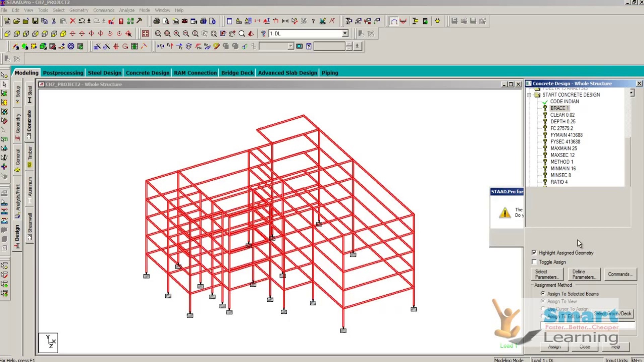Select the BRACE 1 parameter tree item

point(559,108)
